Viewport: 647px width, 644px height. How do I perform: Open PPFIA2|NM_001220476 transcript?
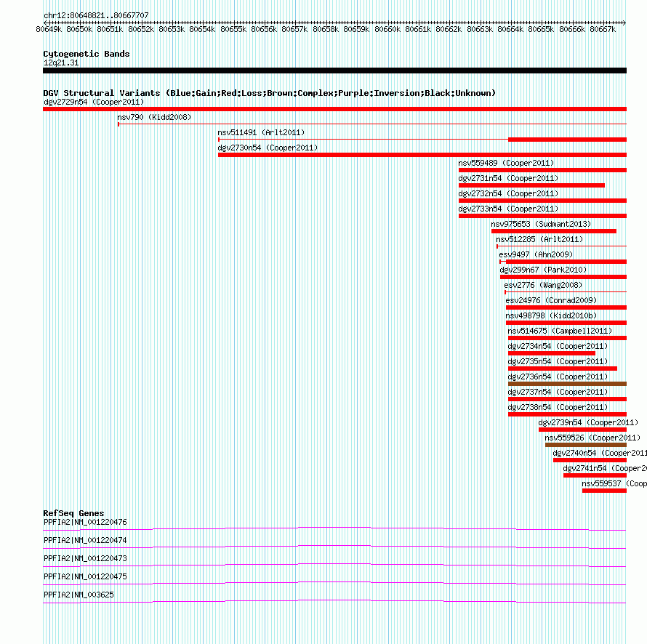pyautogui.click(x=85, y=523)
